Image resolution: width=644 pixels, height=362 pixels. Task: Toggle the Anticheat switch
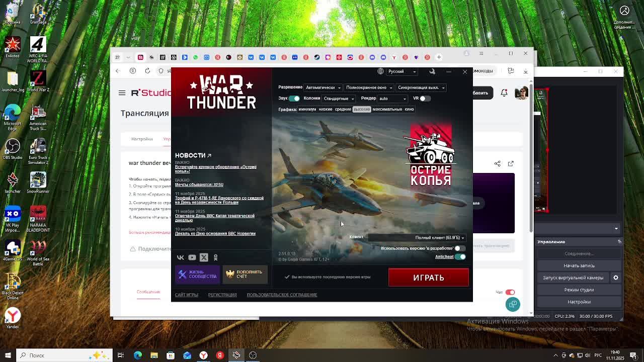coord(460,257)
